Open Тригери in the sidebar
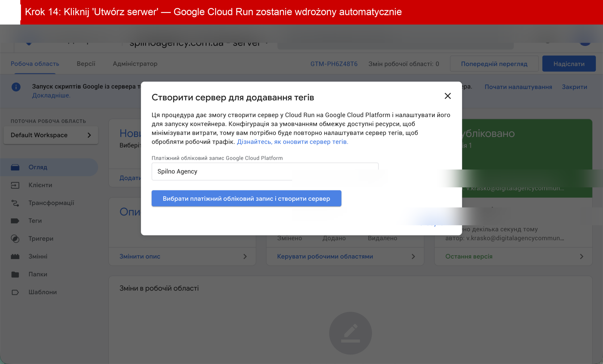This screenshot has height=364, width=603. pos(41,239)
